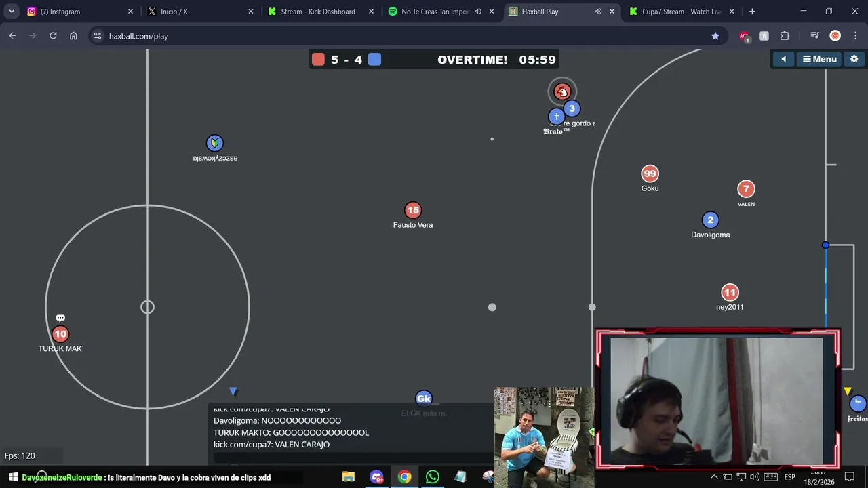868x488 pixels.
Task: Click blue player 2 Davoligoma disc
Action: click(711, 220)
